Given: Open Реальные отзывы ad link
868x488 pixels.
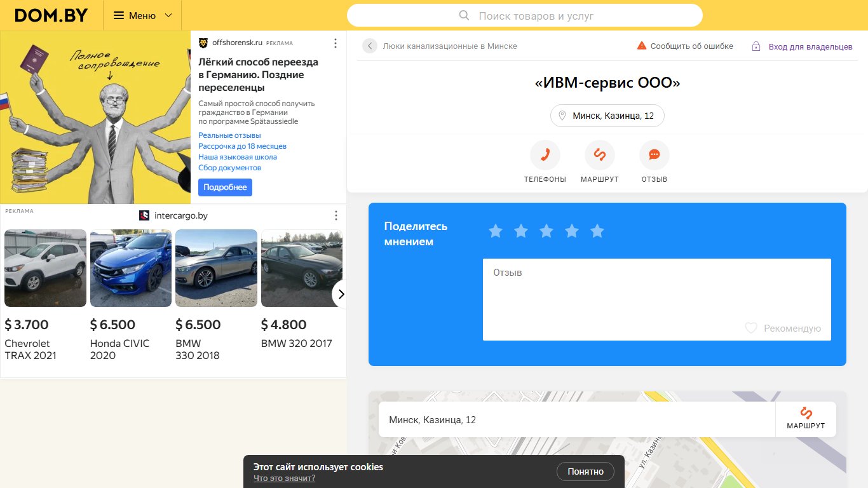Looking at the screenshot, I should click(229, 135).
